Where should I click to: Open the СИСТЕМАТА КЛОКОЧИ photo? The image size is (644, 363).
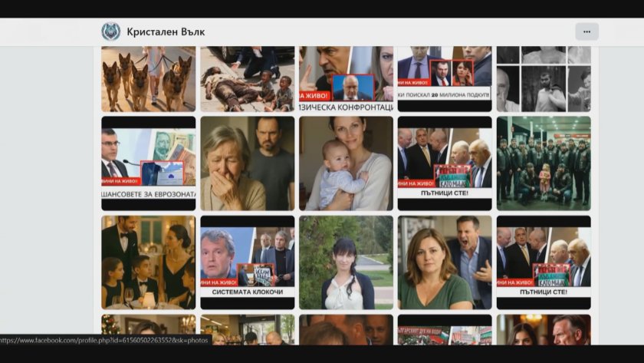[247, 262]
